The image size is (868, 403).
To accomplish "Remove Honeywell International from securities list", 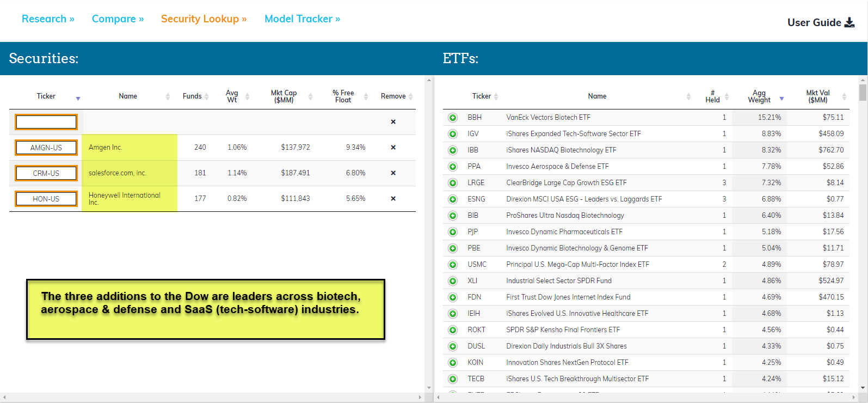I will pyautogui.click(x=393, y=199).
